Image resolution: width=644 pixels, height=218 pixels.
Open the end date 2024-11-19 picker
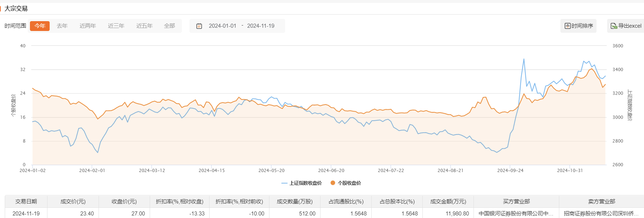[261, 26]
